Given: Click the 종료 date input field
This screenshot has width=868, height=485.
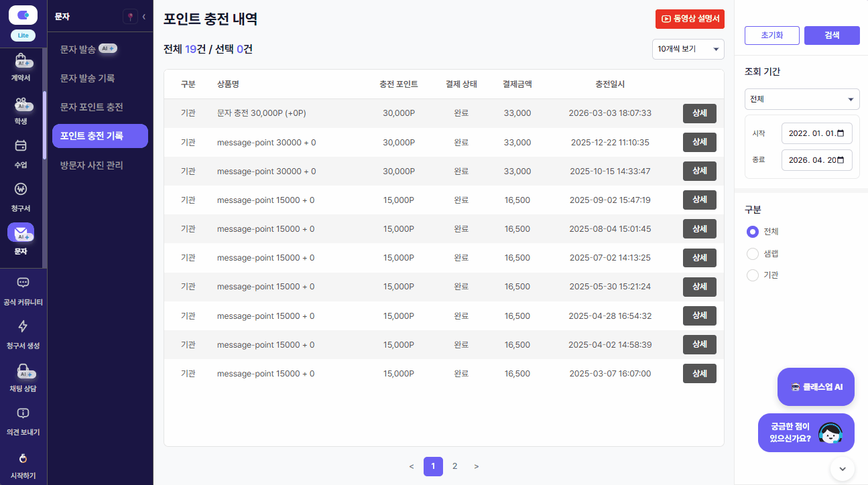Looking at the screenshot, I should (x=817, y=160).
